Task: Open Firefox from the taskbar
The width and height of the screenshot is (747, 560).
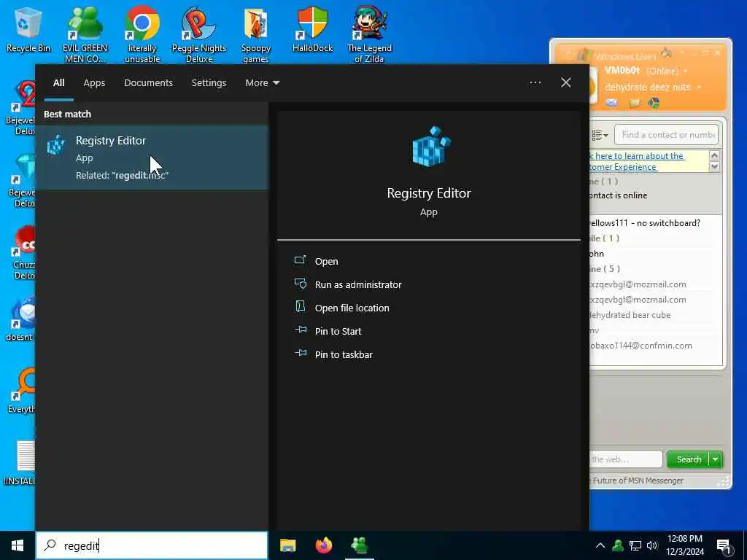Action: (x=323, y=545)
